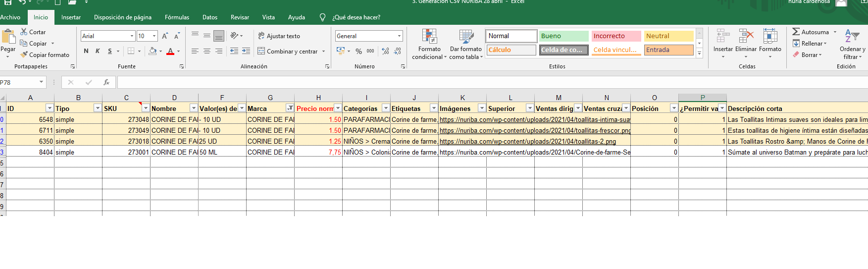Open Dar formato como tabla
Image resolution: width=868 pixels, height=269 pixels.
click(466, 44)
